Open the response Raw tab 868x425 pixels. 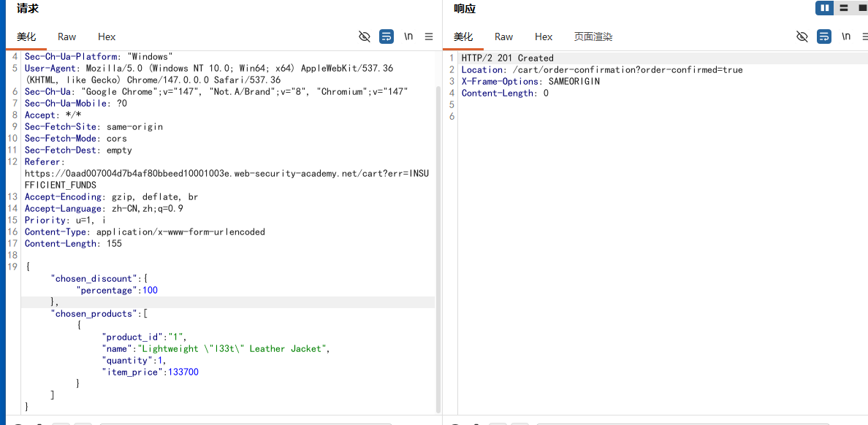503,37
